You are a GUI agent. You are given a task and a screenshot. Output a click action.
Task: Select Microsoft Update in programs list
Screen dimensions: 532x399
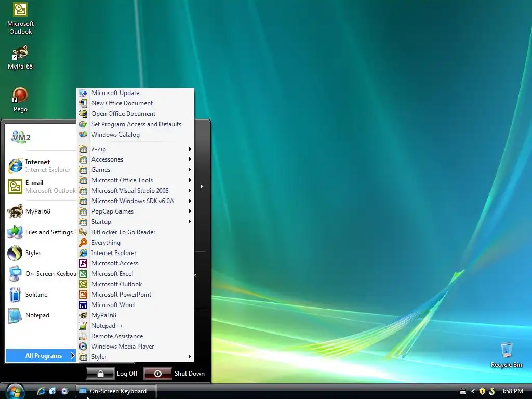click(x=136, y=93)
